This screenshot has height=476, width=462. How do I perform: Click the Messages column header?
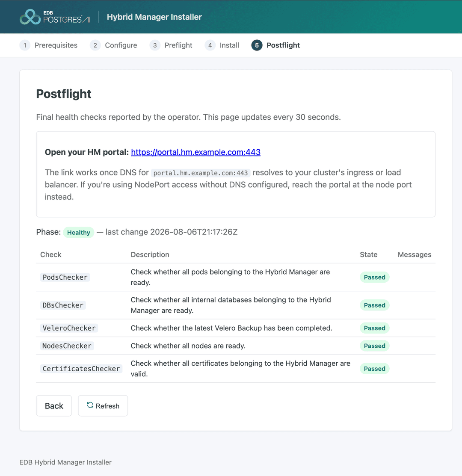(415, 254)
